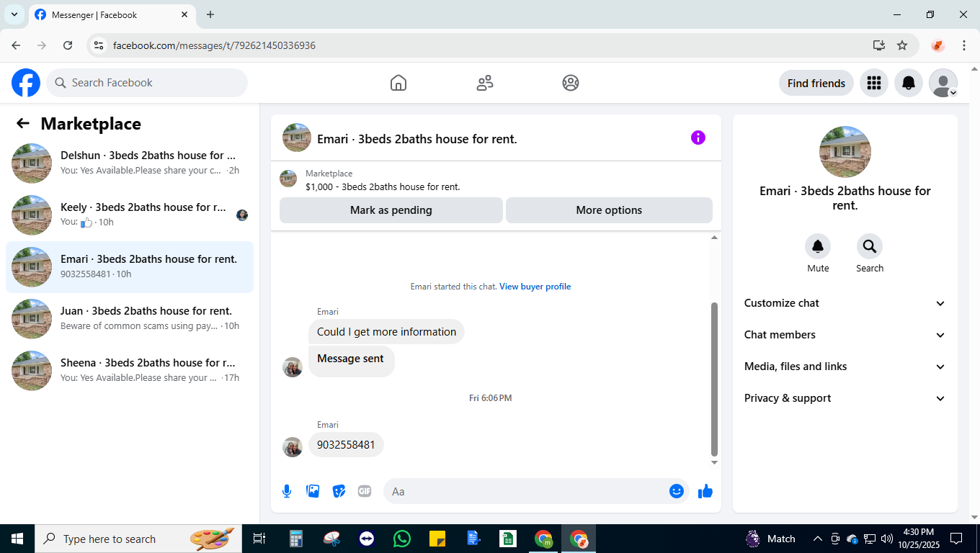Open the Groups icon in top navigation
Screen dimensions: 980x553
(571, 83)
